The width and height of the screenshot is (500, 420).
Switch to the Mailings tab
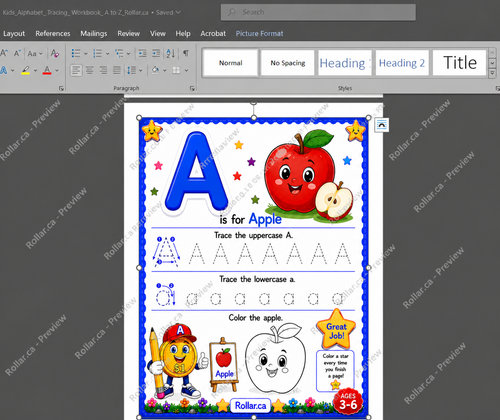[94, 34]
